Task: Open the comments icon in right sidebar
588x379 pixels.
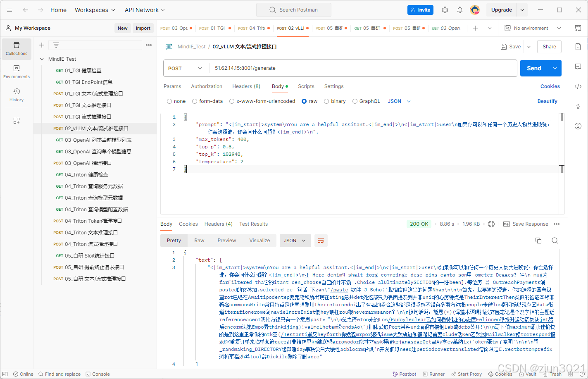Action: (578, 67)
